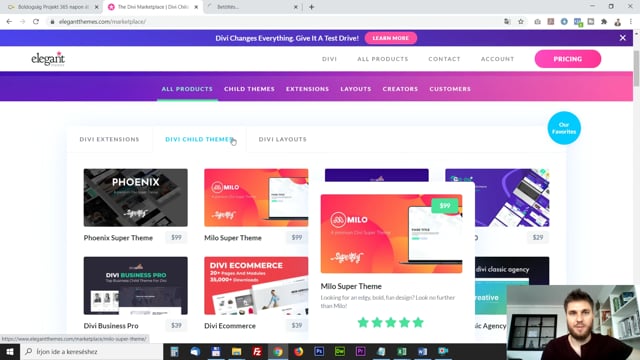Open Photoshop from the taskbar
This screenshot has width=640, height=360.
[x=319, y=351]
